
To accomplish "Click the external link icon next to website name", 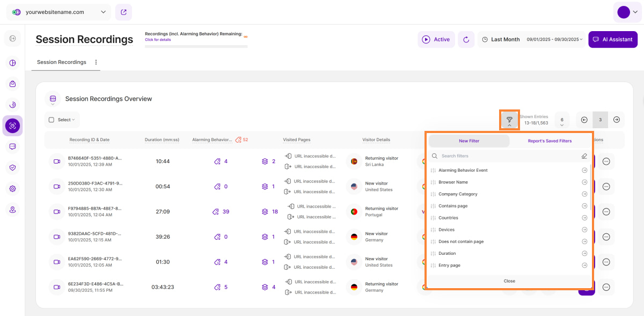I will tap(123, 12).
